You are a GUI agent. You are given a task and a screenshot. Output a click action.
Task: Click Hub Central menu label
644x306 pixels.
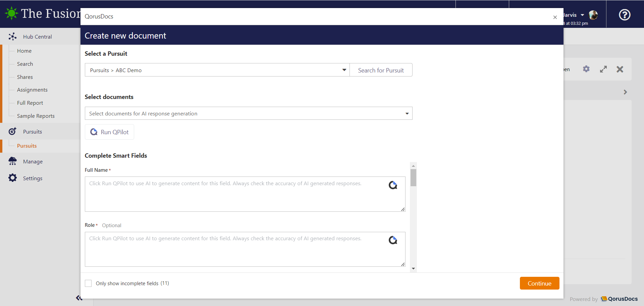[x=37, y=37]
